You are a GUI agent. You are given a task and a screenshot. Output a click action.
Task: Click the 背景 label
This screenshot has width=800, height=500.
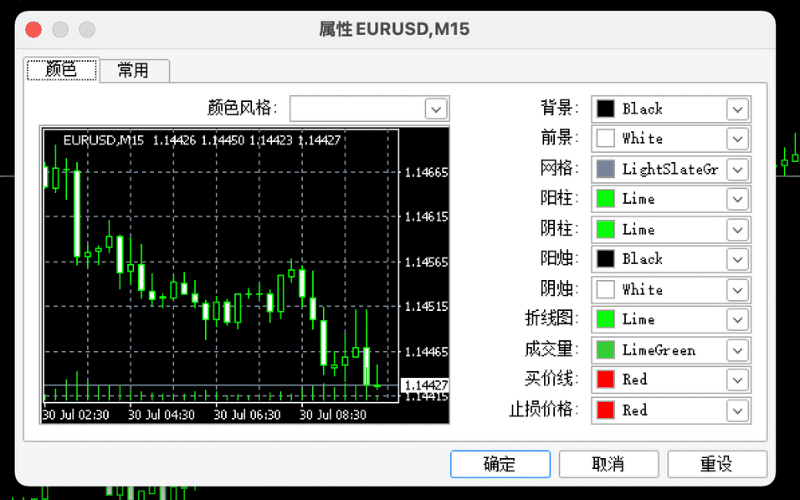pos(559,108)
